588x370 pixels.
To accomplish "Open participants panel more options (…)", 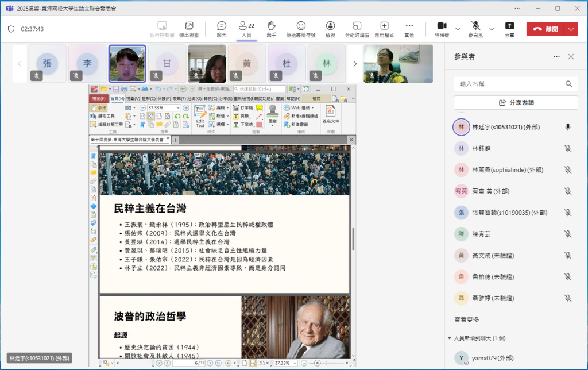I will [x=556, y=57].
